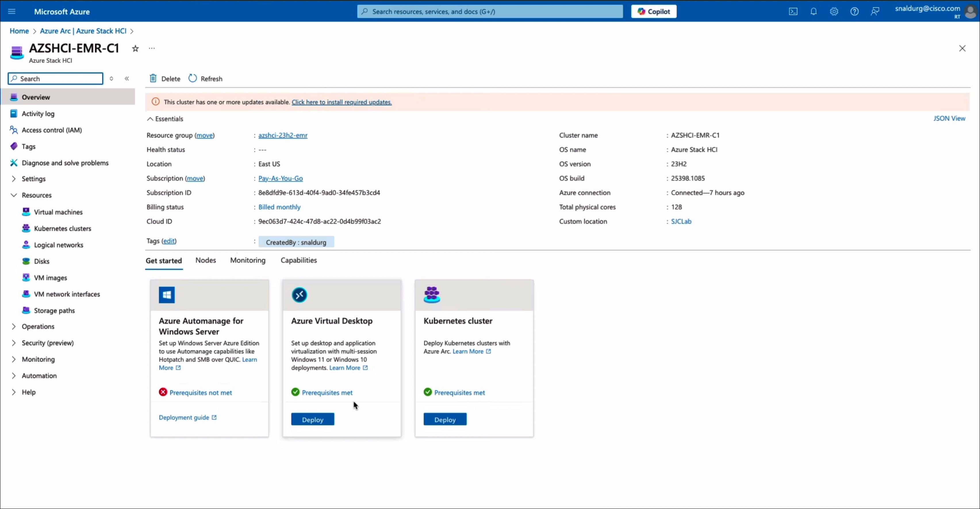Click the Refresh circular arrow icon

click(x=193, y=79)
